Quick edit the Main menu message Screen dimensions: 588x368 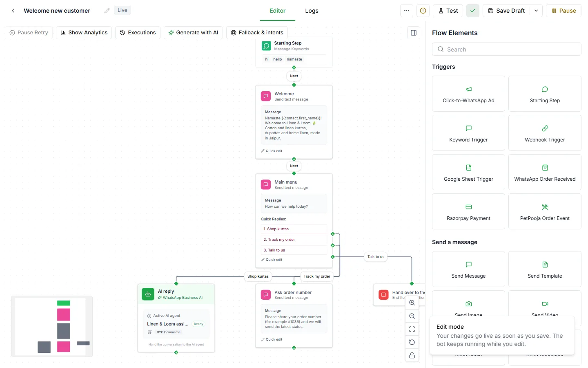[272, 260]
